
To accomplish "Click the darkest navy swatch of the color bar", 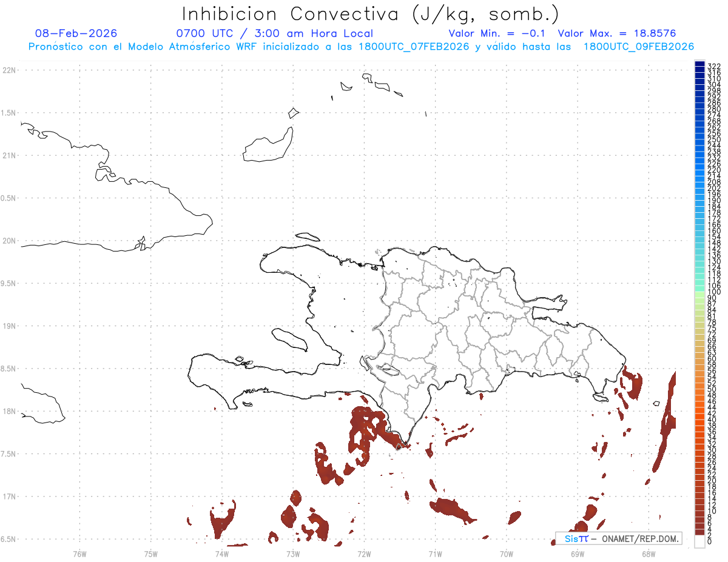I will [x=699, y=64].
